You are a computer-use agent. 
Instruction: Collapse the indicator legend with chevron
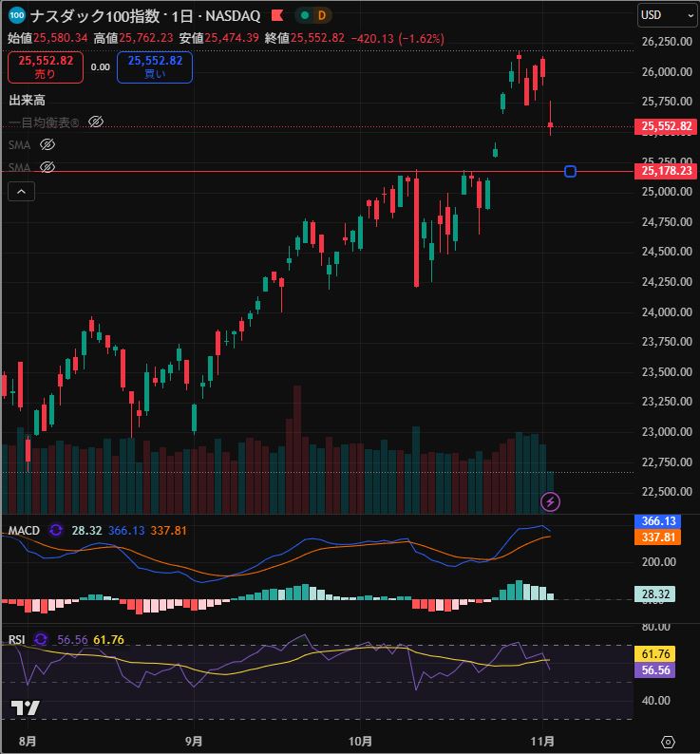pyautogui.click(x=21, y=191)
